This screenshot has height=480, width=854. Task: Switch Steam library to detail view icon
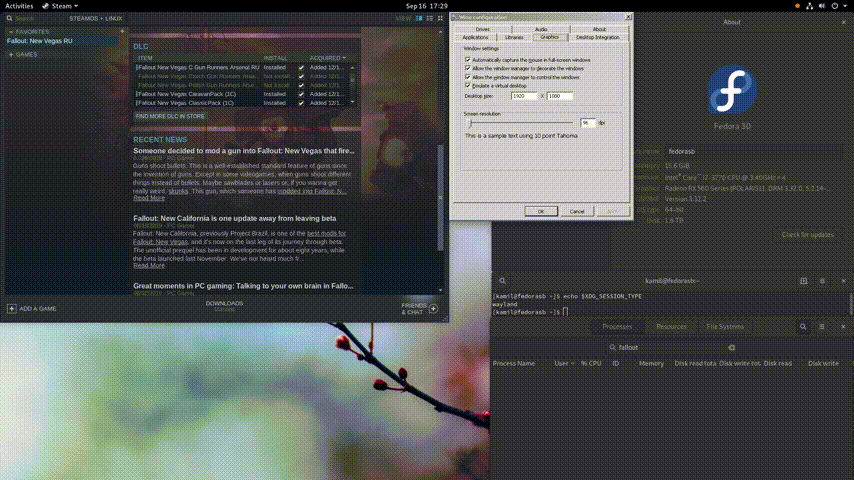coord(419,19)
